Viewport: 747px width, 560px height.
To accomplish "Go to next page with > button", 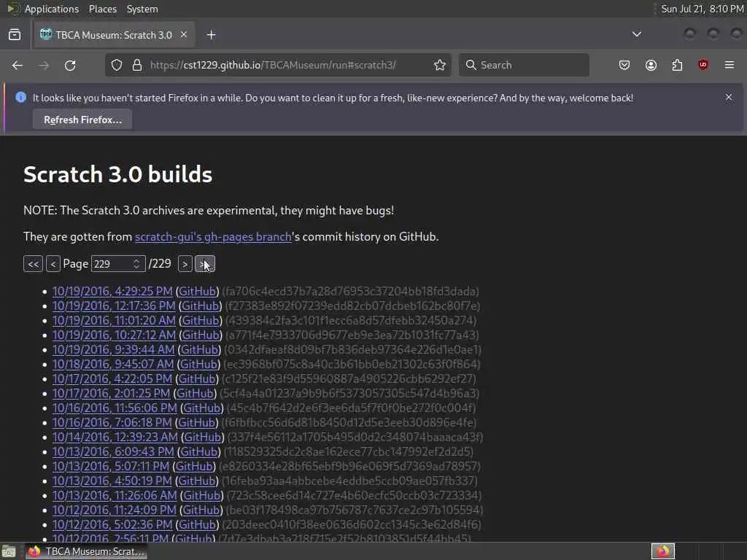I will (185, 264).
